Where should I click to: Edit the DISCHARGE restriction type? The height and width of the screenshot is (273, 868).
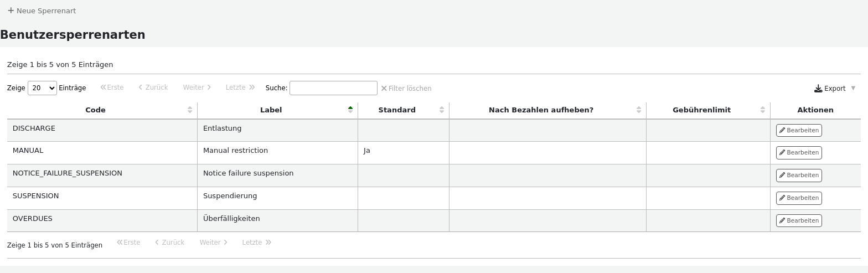tap(799, 130)
